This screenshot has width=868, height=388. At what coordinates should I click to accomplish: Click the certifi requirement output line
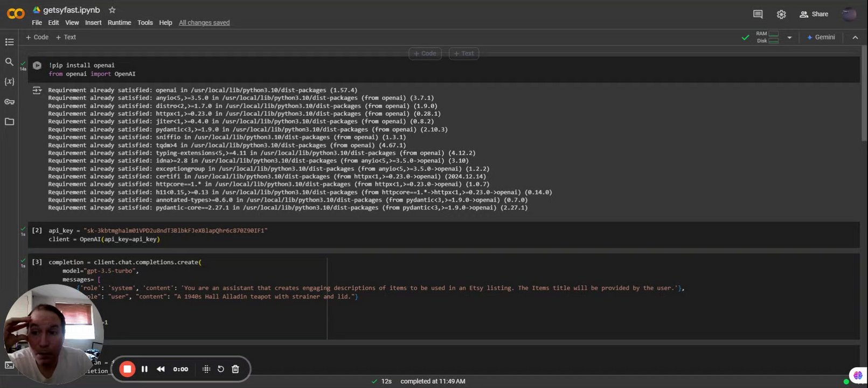267,176
